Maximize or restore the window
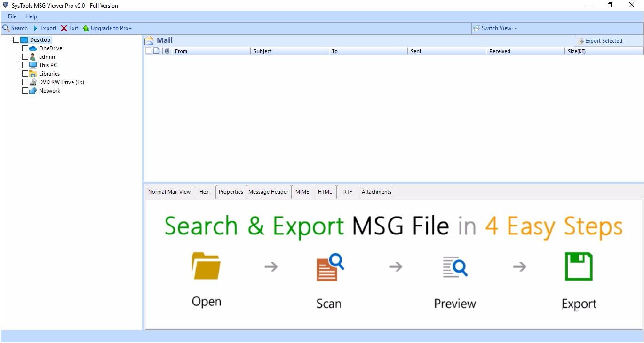644x343 pixels. point(610,5)
